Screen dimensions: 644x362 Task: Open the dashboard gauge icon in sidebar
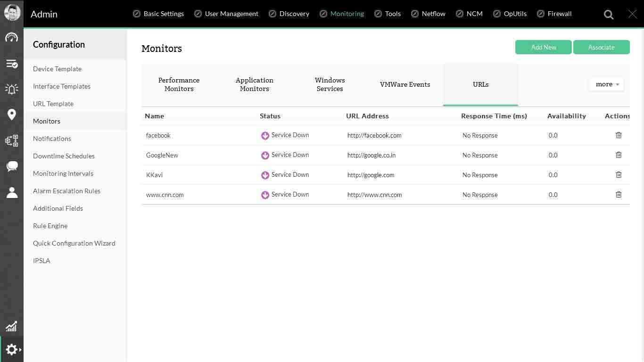[12, 38]
